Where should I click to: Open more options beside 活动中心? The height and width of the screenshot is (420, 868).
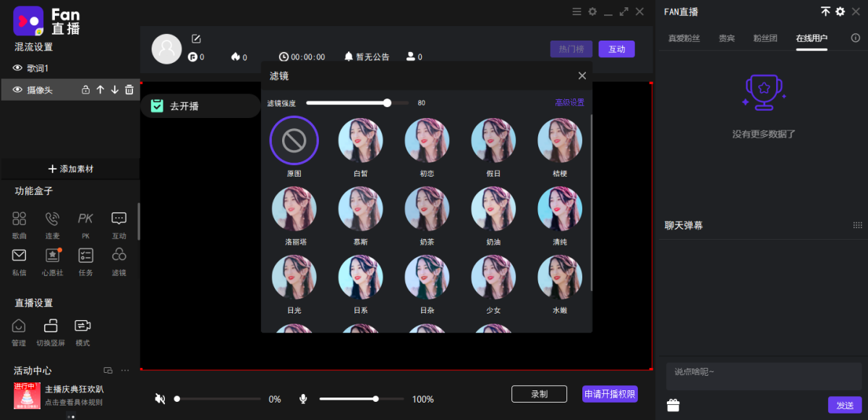[x=124, y=370]
